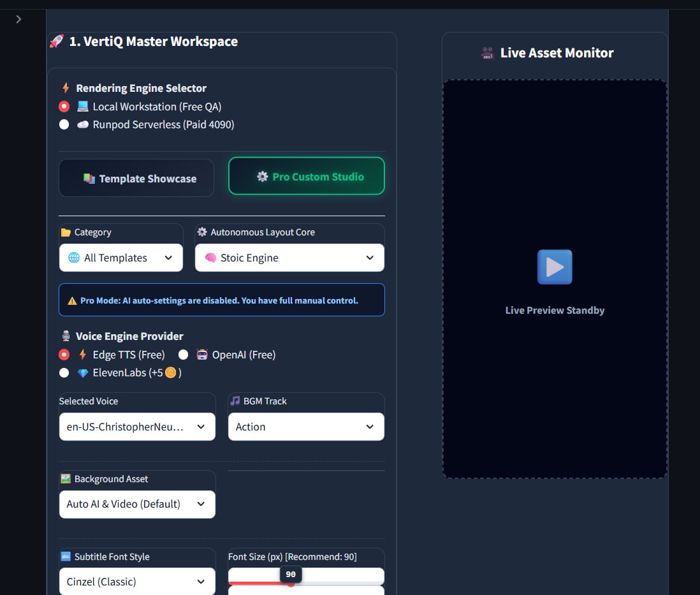The height and width of the screenshot is (595, 700).
Task: Click the lightning bolt icon beside Rendering Engine Selector
Action: click(66, 87)
